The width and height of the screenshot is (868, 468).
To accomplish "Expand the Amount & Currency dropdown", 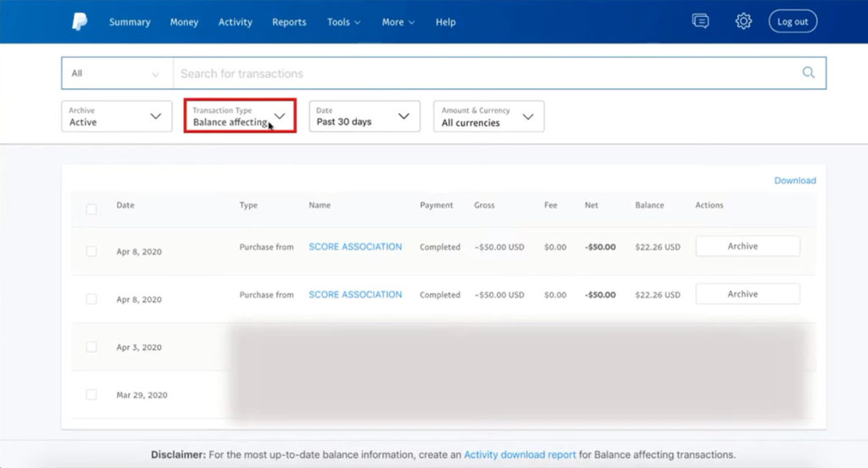I will 488,117.
